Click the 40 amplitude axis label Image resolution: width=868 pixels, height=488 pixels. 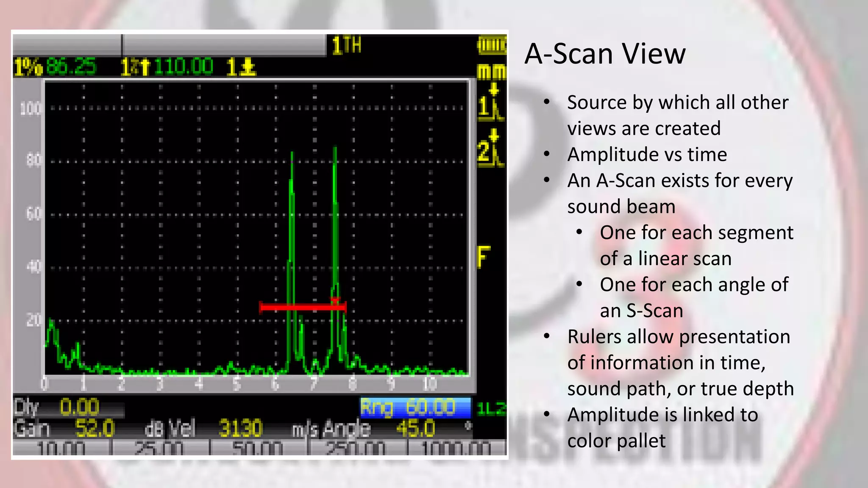tap(33, 267)
